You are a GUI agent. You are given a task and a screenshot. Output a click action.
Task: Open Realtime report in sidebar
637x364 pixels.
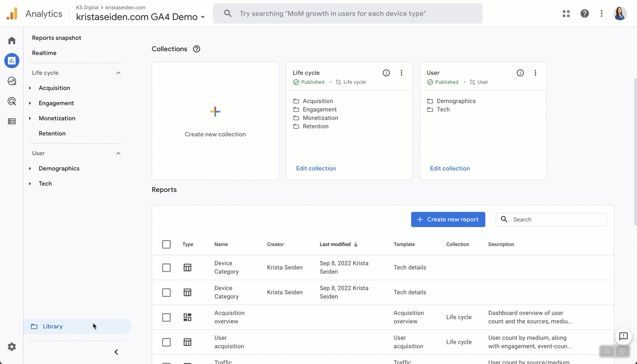point(44,53)
